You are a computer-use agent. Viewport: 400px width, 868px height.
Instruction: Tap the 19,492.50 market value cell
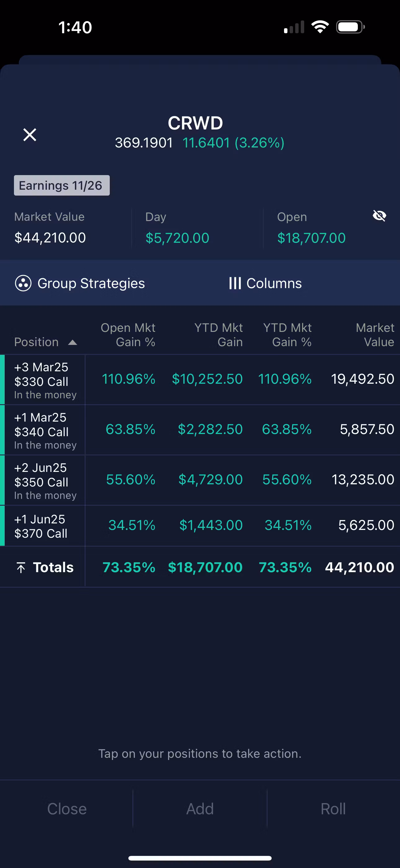point(362,379)
